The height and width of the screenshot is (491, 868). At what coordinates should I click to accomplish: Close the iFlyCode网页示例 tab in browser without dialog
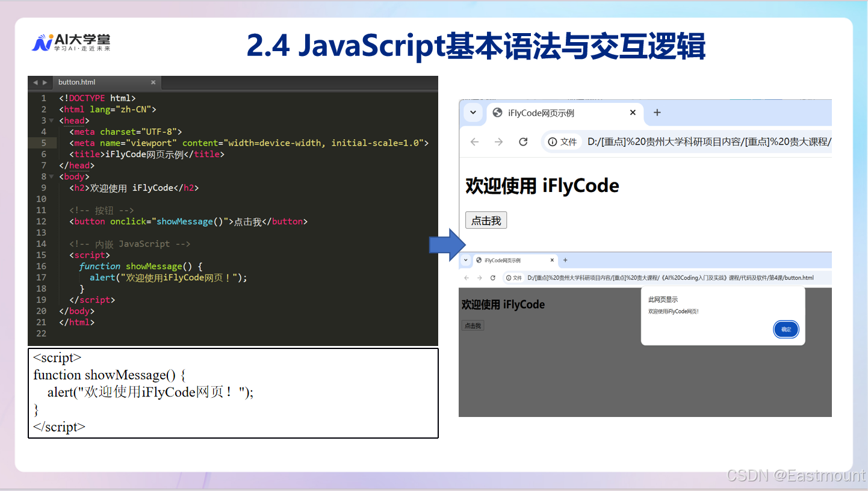pos(633,113)
